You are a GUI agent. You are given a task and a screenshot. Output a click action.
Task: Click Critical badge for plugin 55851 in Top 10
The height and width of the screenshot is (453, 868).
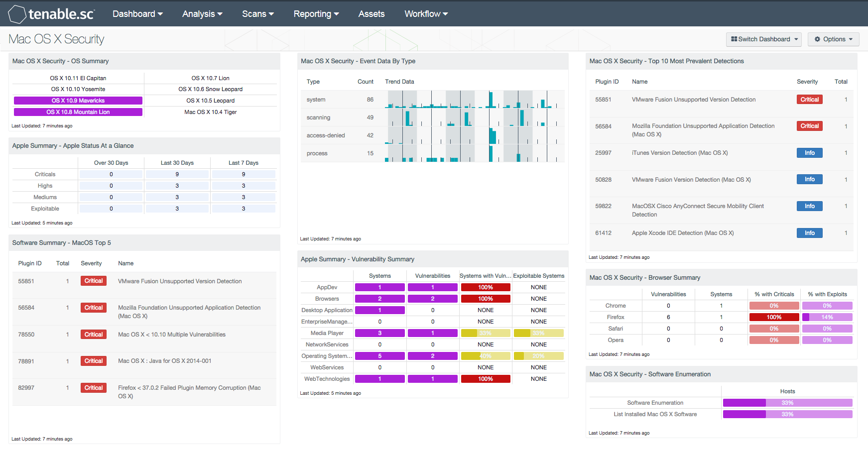coord(810,100)
